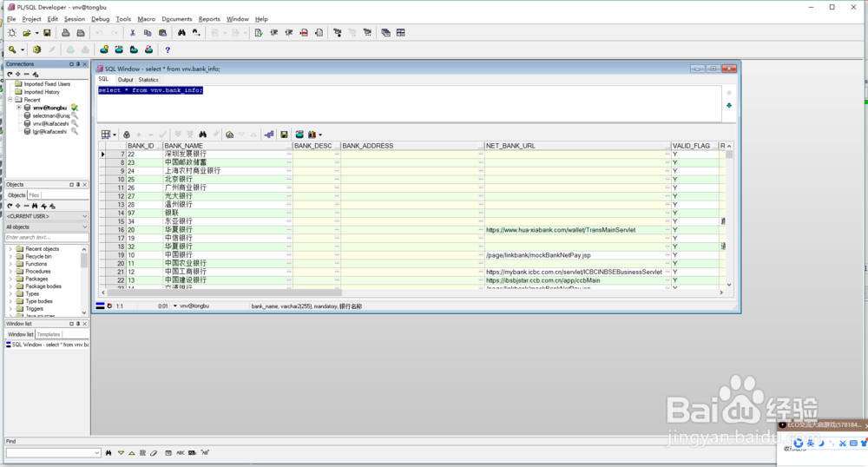Open the All objects filter dropdown
The width and height of the screenshot is (868, 467).
85,227
